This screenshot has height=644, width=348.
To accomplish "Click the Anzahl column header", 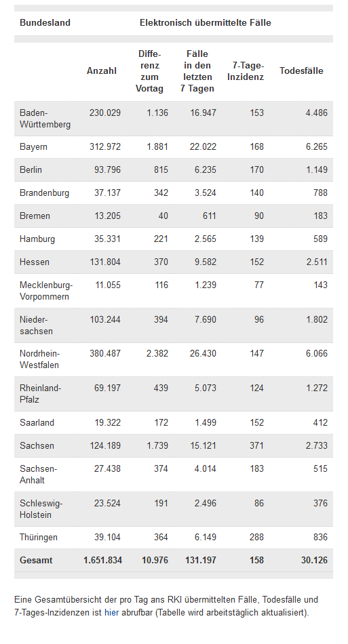I will [102, 71].
